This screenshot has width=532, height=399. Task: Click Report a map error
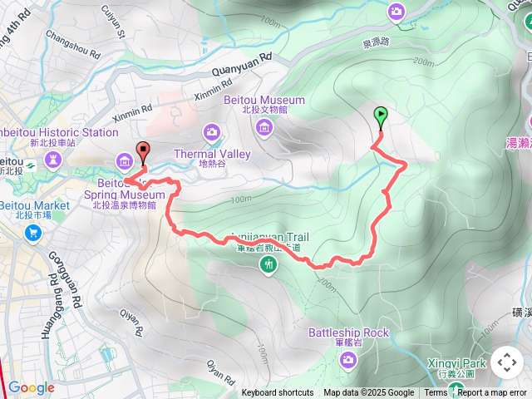pos(491,393)
